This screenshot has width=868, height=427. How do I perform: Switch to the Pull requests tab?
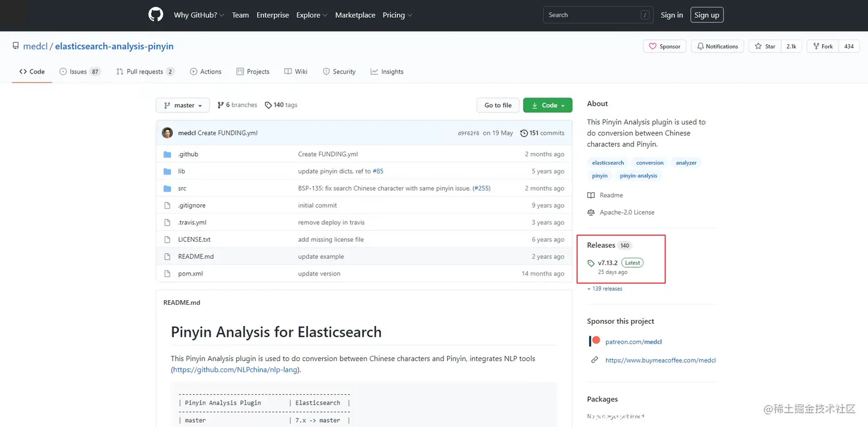pyautogui.click(x=145, y=72)
